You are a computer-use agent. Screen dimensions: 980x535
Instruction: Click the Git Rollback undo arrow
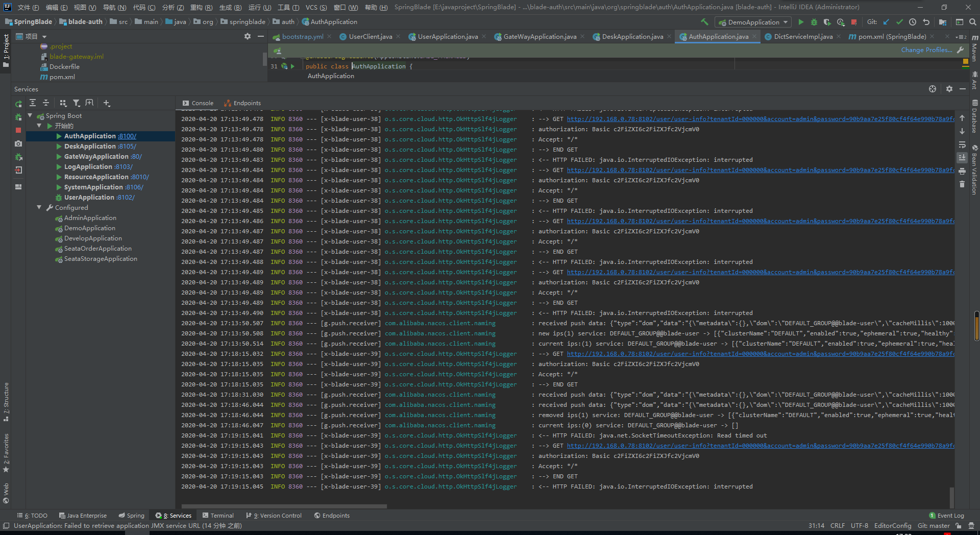[926, 22]
